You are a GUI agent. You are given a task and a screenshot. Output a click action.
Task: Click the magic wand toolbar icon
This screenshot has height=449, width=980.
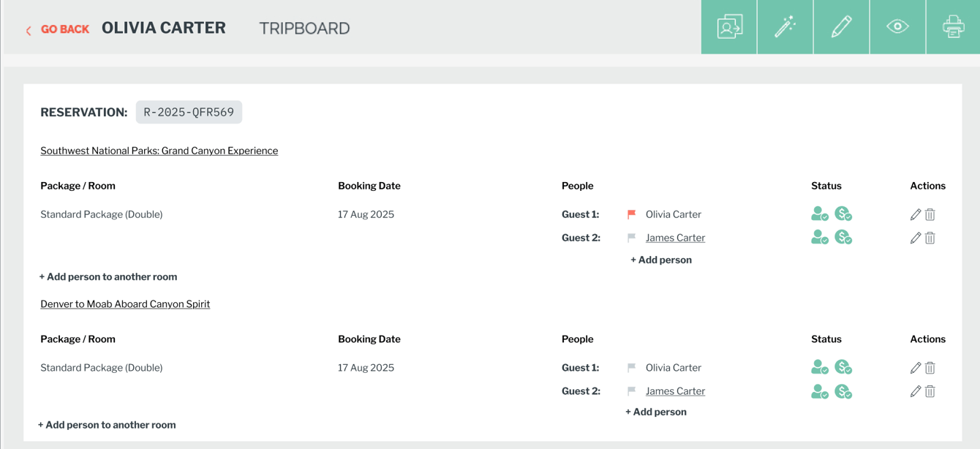[x=785, y=27]
